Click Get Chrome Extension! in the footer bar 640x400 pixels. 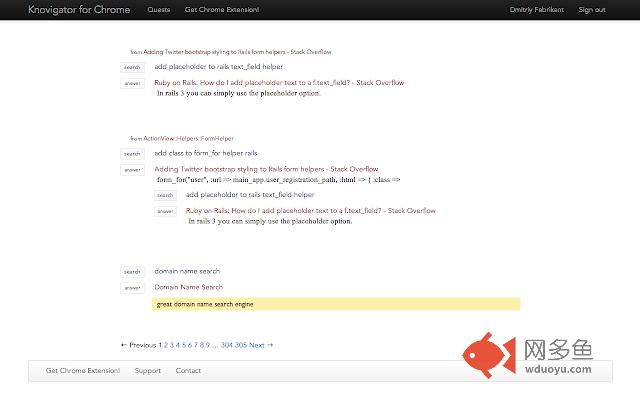point(83,371)
